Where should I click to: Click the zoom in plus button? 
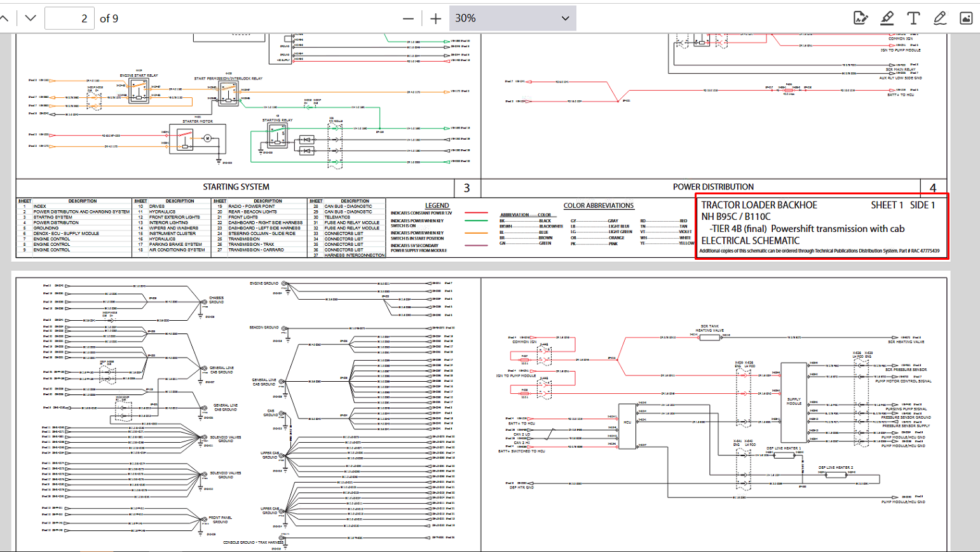pyautogui.click(x=435, y=18)
